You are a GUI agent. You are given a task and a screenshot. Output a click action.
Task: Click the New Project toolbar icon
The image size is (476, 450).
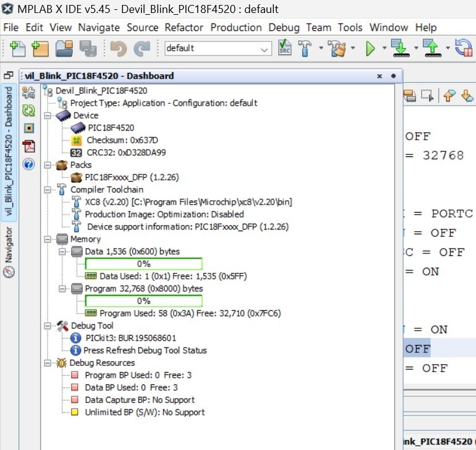tap(40, 48)
